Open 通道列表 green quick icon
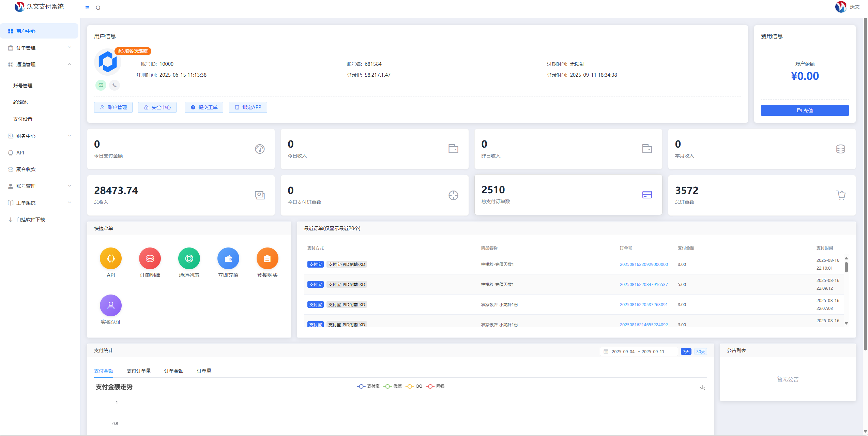Screen dimensions: 868x436 coord(189,258)
